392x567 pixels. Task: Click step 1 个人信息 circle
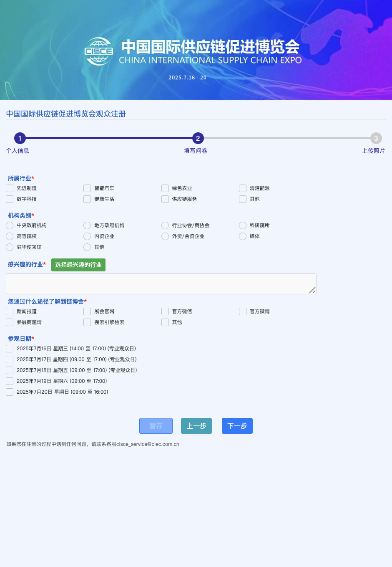(20, 138)
